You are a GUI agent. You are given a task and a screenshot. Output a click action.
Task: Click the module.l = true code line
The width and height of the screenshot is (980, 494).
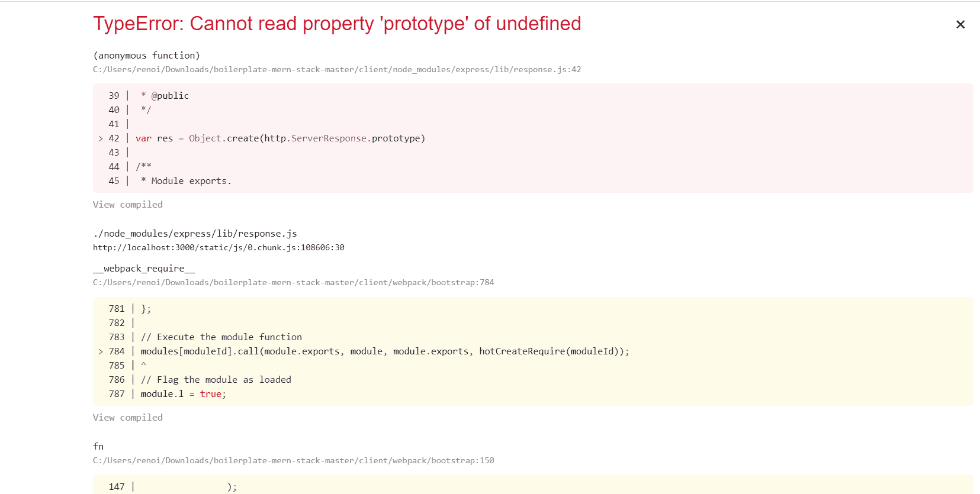click(x=183, y=394)
